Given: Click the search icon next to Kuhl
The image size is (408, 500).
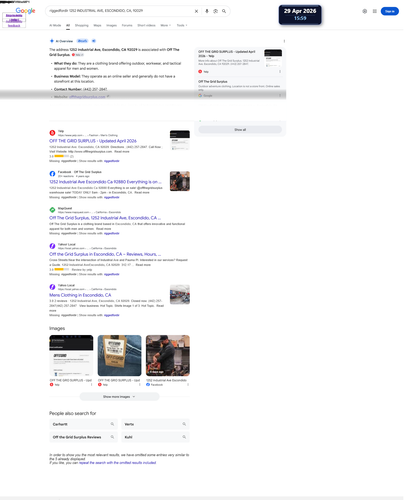Looking at the screenshot, I should pos(184,437).
